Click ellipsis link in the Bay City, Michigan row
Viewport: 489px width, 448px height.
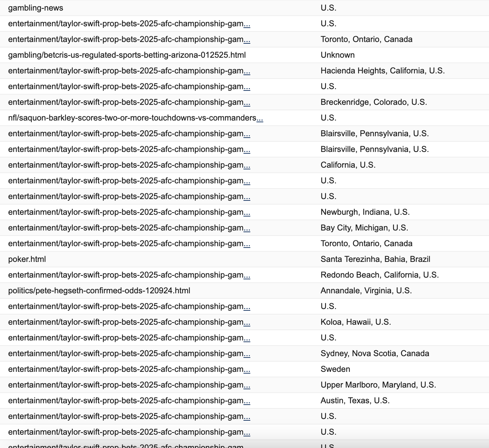[x=247, y=228]
